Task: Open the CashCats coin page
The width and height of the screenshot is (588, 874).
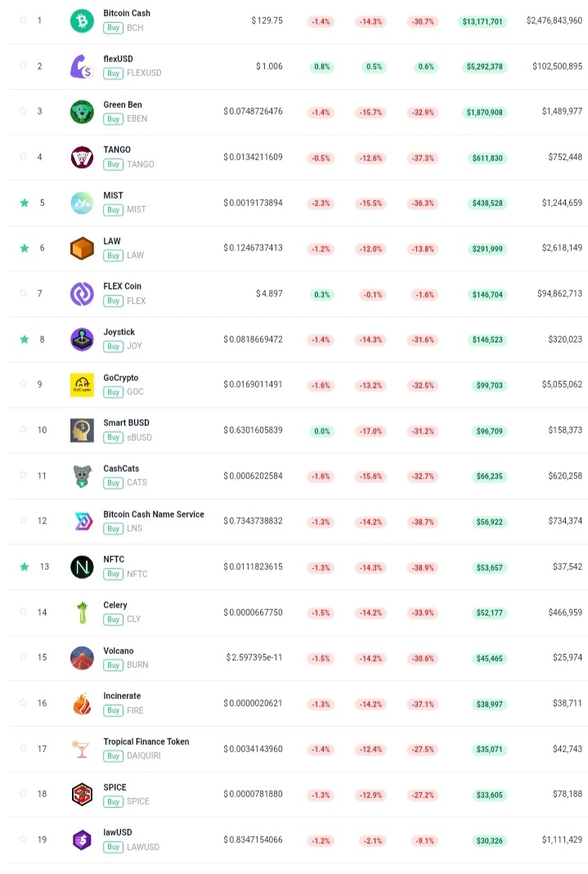Action: coord(121,468)
